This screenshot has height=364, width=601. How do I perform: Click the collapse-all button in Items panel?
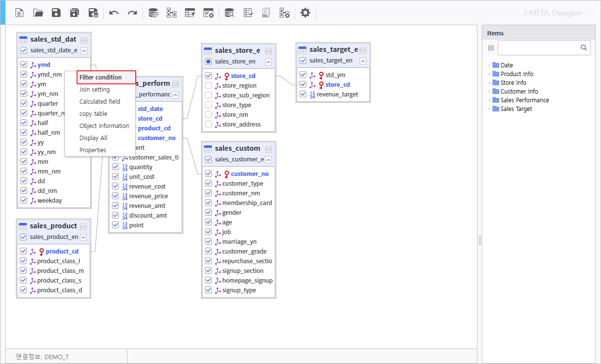tap(490, 48)
